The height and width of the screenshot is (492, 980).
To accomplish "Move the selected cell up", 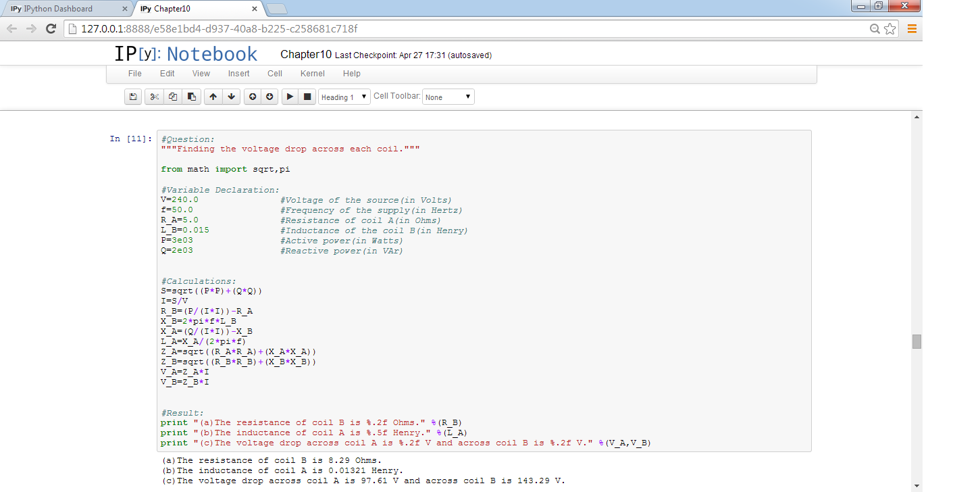I will tap(213, 97).
